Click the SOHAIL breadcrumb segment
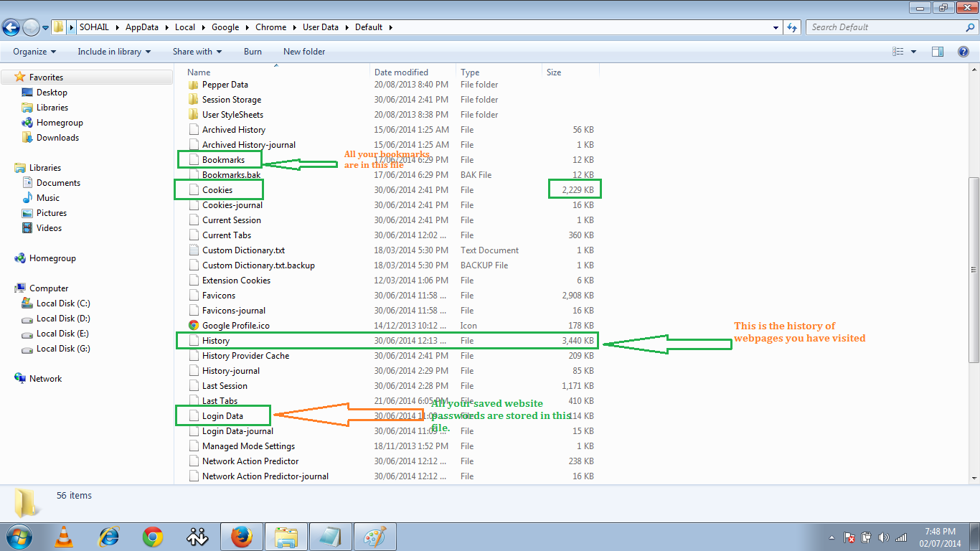980x551 pixels. coord(95,27)
